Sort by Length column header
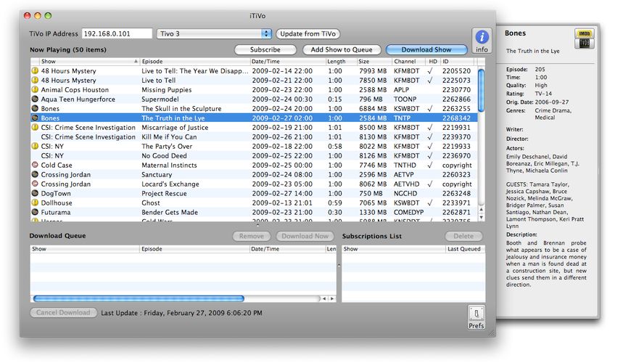Screen dimensions: 644x363 [340, 61]
